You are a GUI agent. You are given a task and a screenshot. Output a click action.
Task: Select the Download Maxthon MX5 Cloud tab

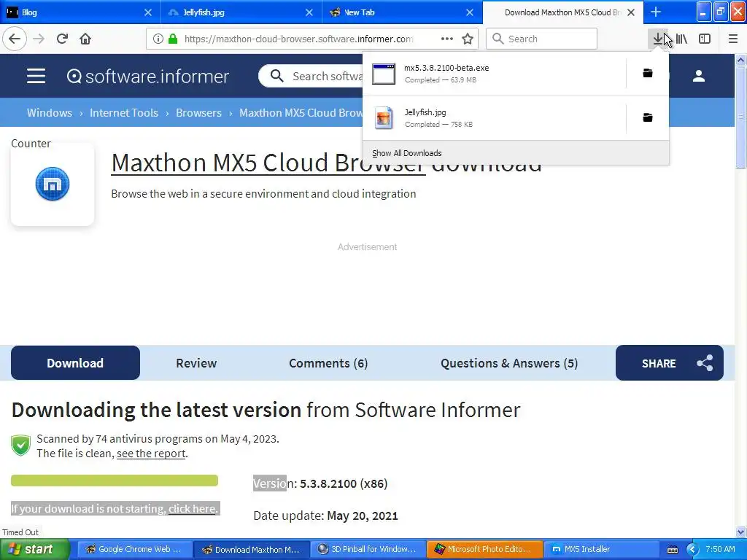tap(562, 12)
